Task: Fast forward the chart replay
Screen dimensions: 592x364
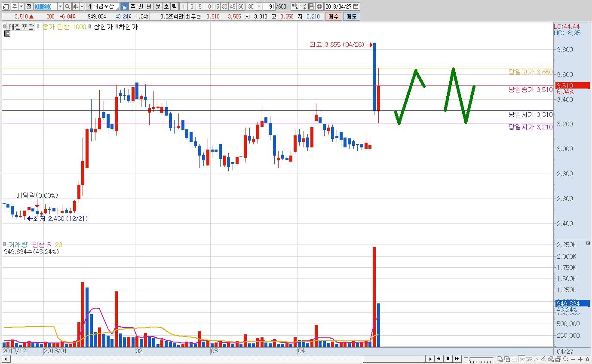Action: [457, 359]
